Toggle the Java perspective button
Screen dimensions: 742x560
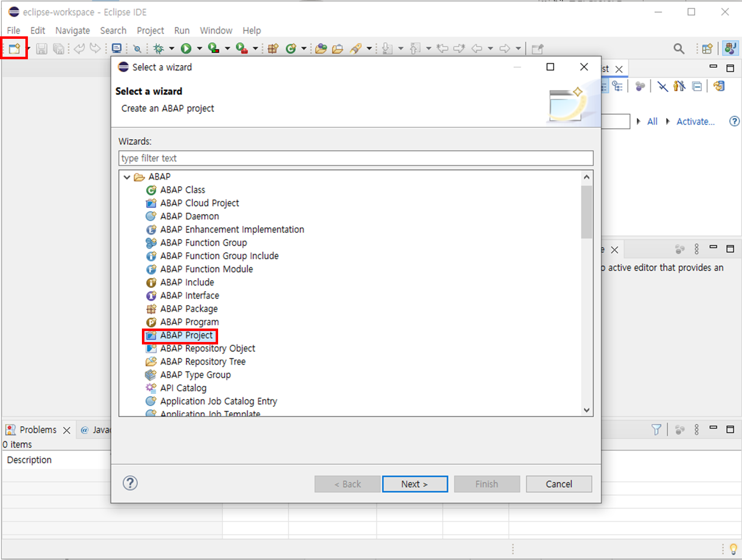click(x=731, y=48)
